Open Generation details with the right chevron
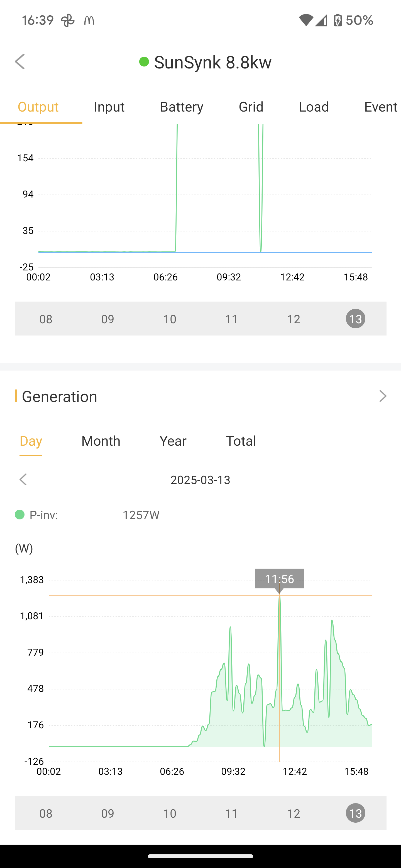The width and height of the screenshot is (401, 868). click(382, 396)
